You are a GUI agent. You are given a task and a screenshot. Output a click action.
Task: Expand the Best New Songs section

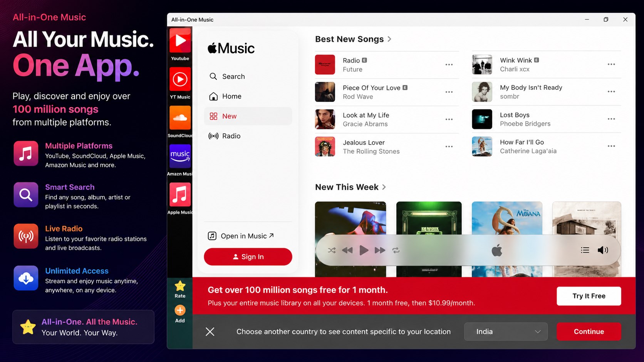tap(389, 39)
